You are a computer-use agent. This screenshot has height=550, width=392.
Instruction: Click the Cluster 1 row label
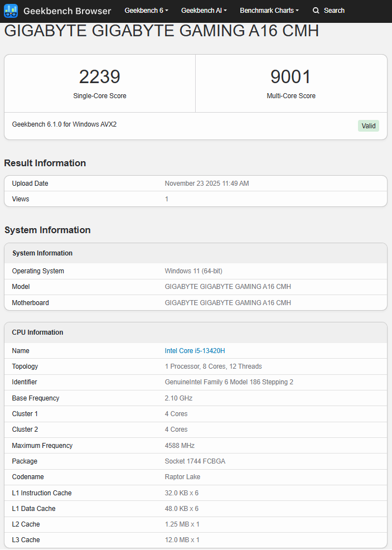(x=25, y=414)
